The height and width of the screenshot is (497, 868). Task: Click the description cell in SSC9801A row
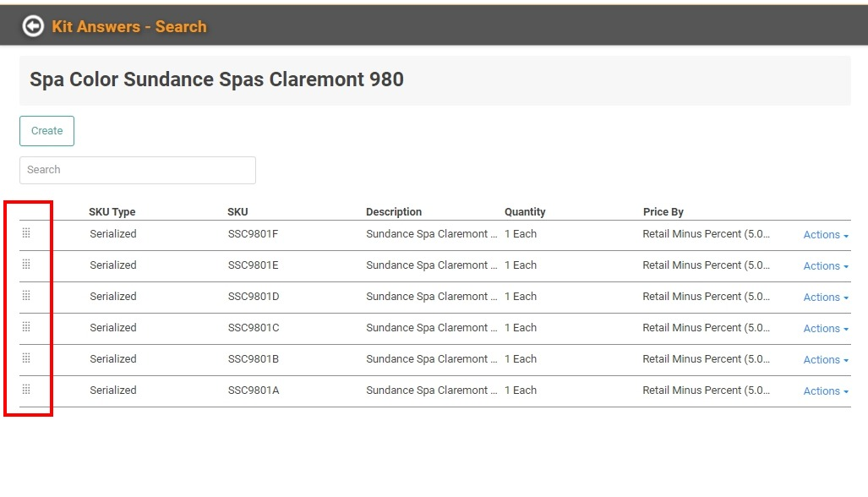pyautogui.click(x=432, y=390)
